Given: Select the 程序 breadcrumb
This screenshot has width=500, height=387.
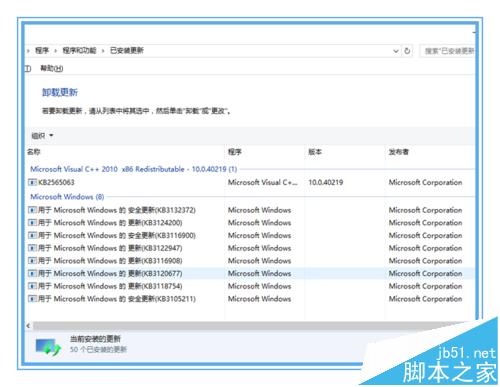Looking at the screenshot, I should tap(42, 51).
